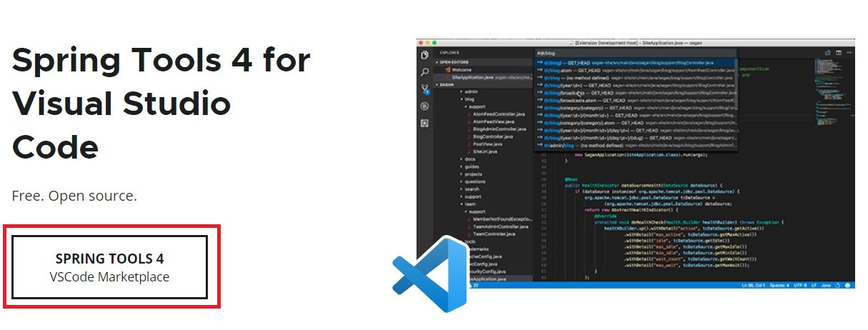The height and width of the screenshot is (330, 868).
Task: Select the Debug icon in the screenshot's activity bar
Action: point(425,106)
